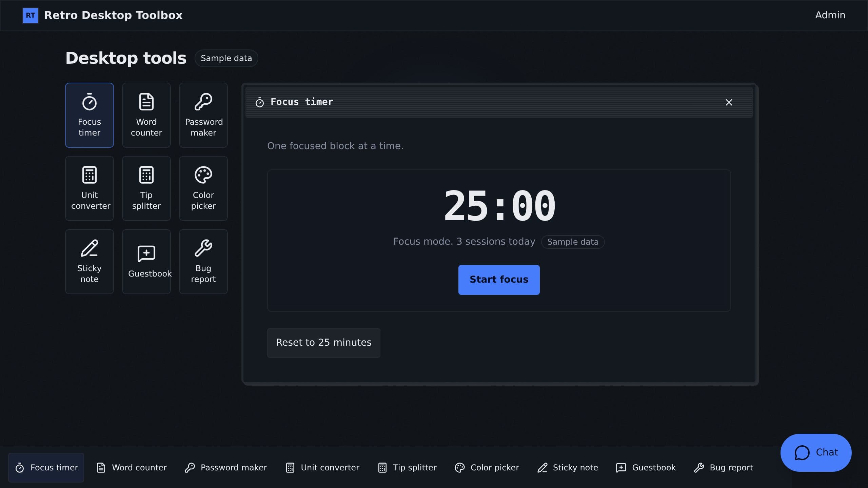
Task: Open the Guestbook tile in the grid
Action: (x=146, y=262)
